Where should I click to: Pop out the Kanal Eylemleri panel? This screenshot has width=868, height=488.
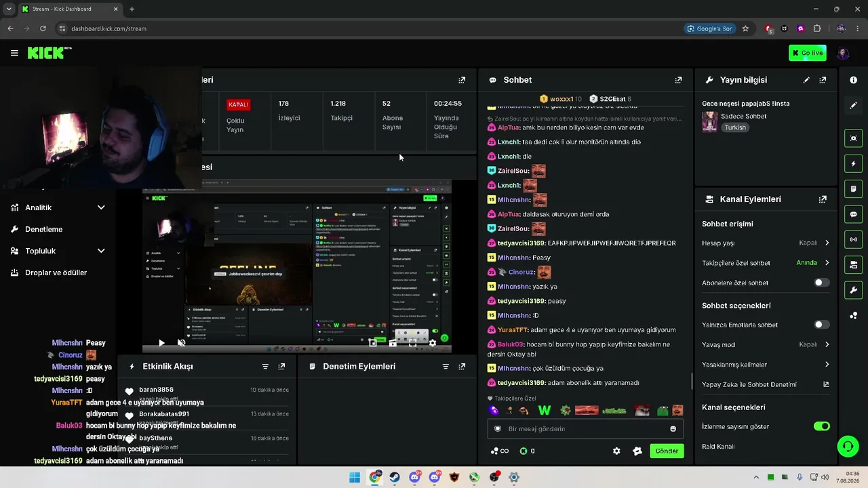(823, 199)
